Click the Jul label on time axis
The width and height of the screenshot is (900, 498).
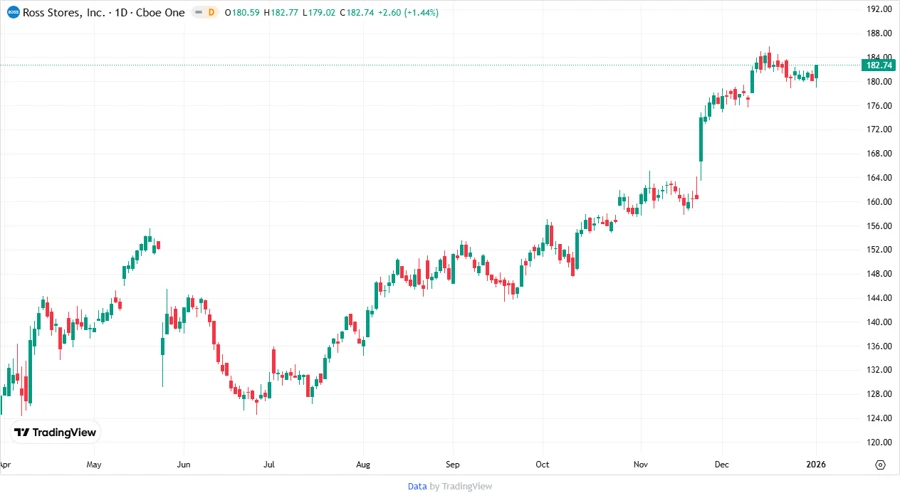pos(269,464)
